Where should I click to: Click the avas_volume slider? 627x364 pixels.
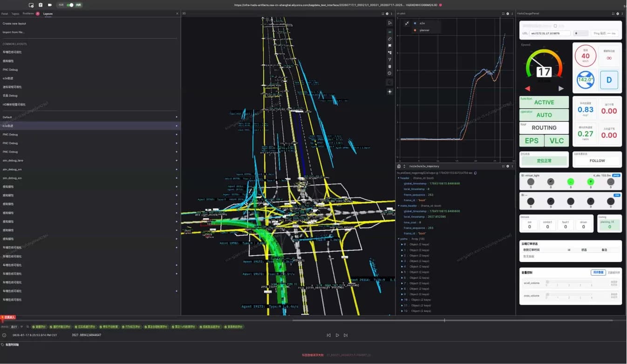click(569, 295)
